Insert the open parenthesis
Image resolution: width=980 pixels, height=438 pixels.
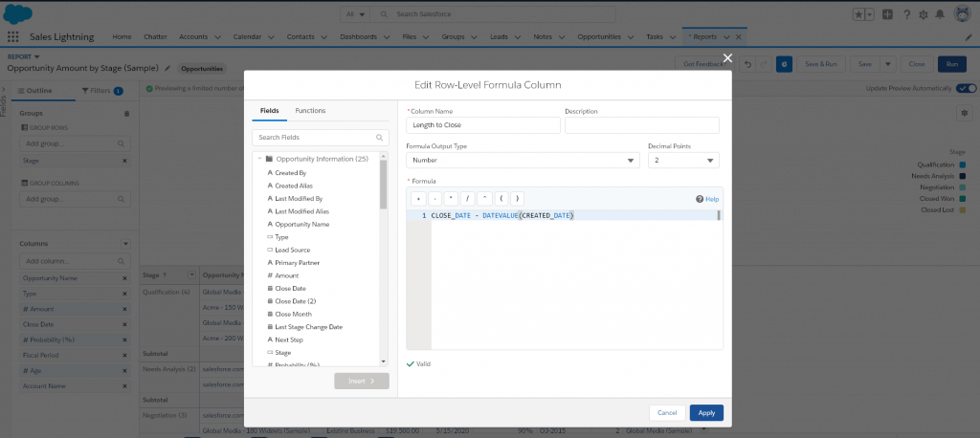coord(501,199)
